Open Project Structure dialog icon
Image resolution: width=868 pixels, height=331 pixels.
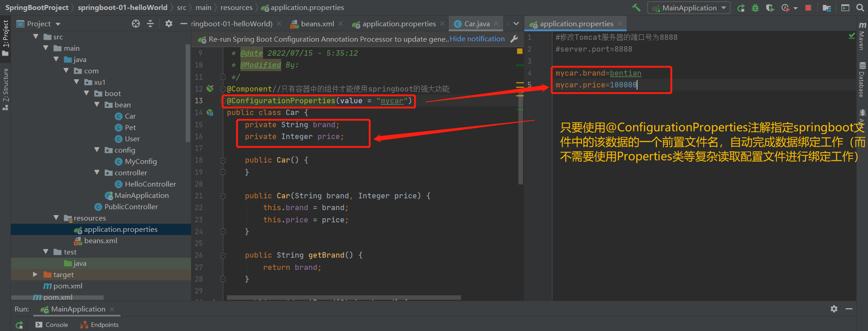click(827, 8)
